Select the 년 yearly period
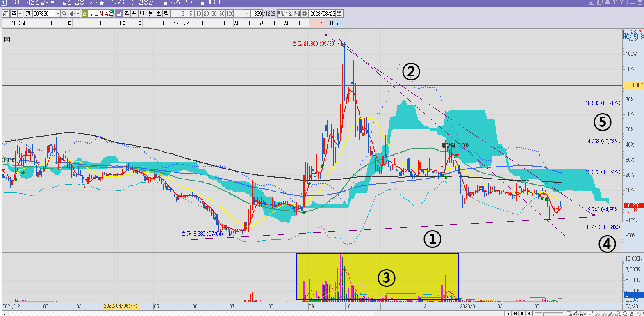The height and width of the screenshot is (316, 644). pyautogui.click(x=142, y=14)
